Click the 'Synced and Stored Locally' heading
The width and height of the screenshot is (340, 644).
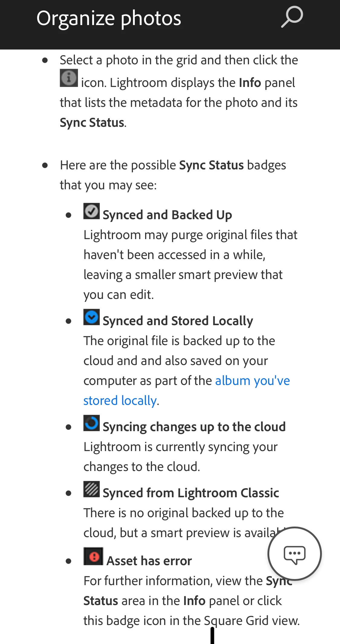tap(178, 321)
